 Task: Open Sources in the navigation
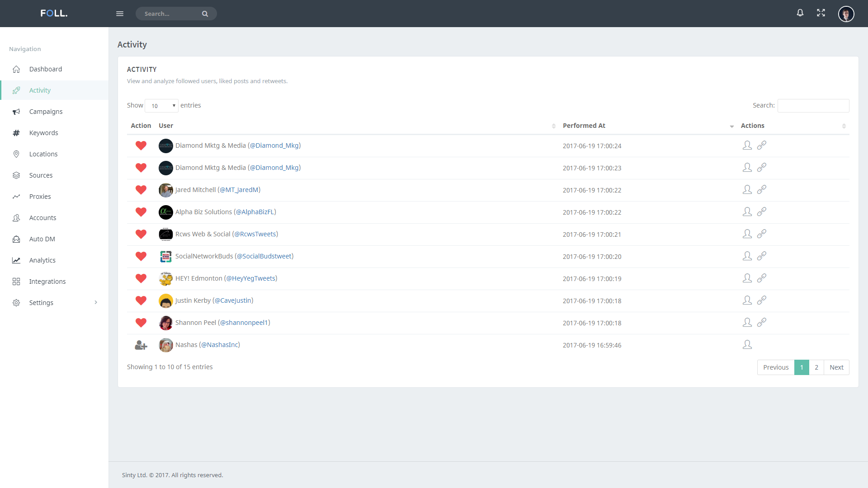pyautogui.click(x=54, y=175)
